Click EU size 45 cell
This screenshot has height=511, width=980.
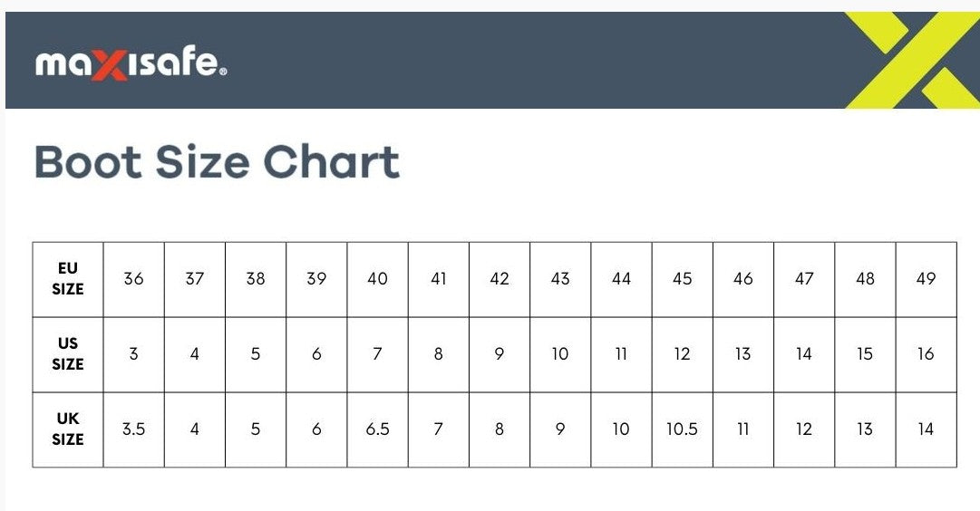682,279
